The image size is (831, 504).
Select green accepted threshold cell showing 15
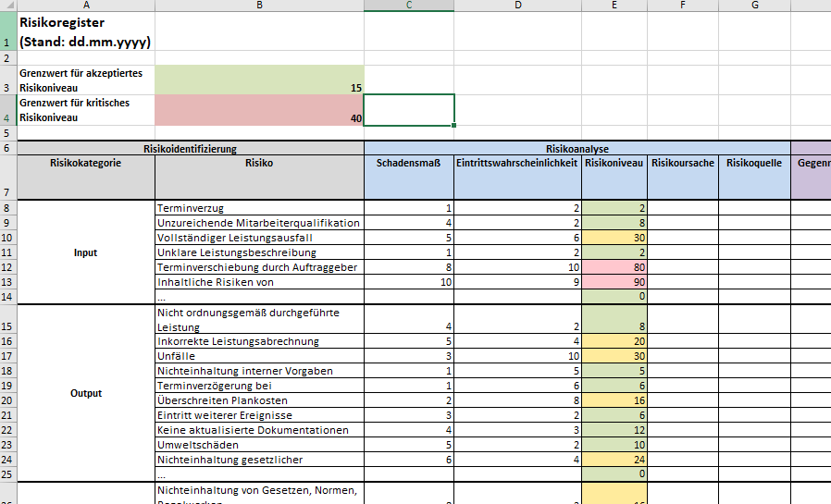coord(260,80)
